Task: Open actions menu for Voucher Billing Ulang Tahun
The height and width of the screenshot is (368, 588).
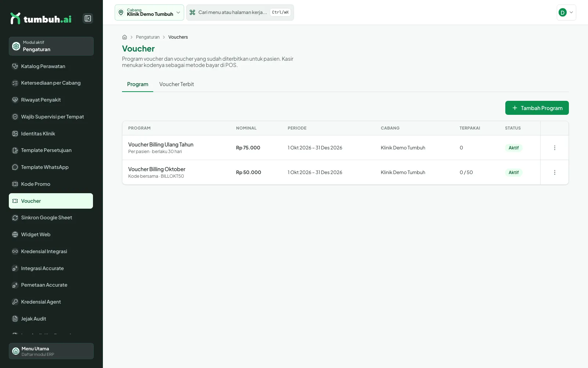Action: pos(555,148)
